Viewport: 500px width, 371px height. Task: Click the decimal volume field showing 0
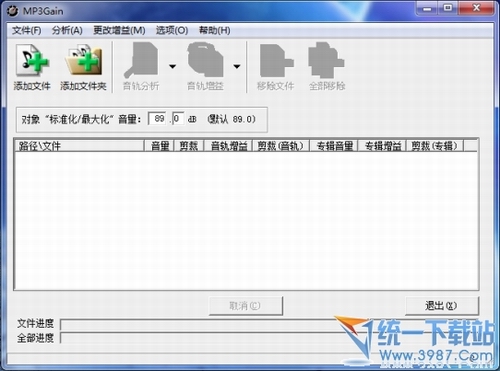[178, 119]
